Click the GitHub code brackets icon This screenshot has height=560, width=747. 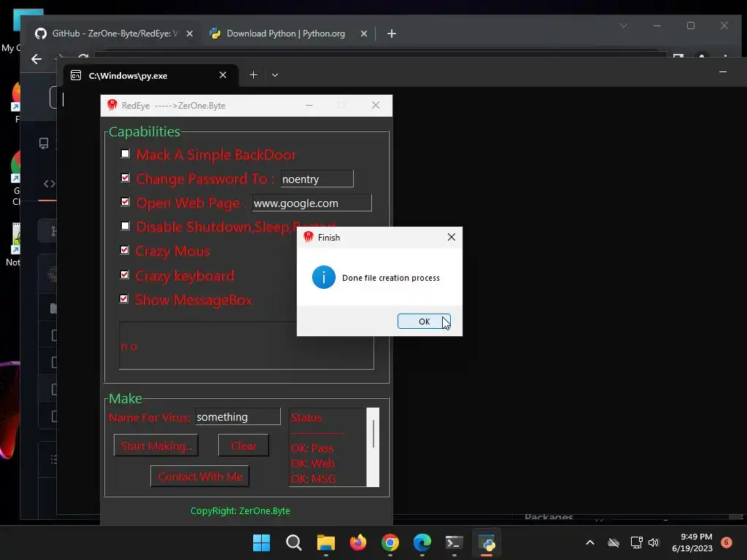tap(50, 184)
